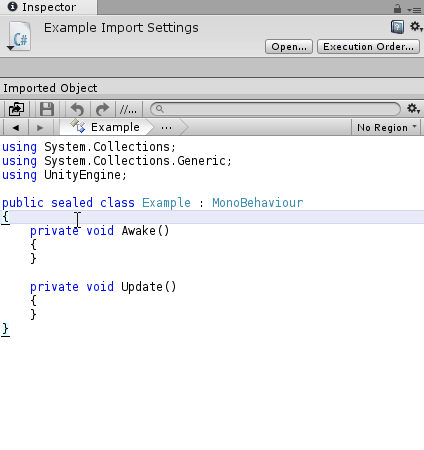Open the Inspector tab options menu
The width and height of the screenshot is (424, 450).
tap(414, 10)
